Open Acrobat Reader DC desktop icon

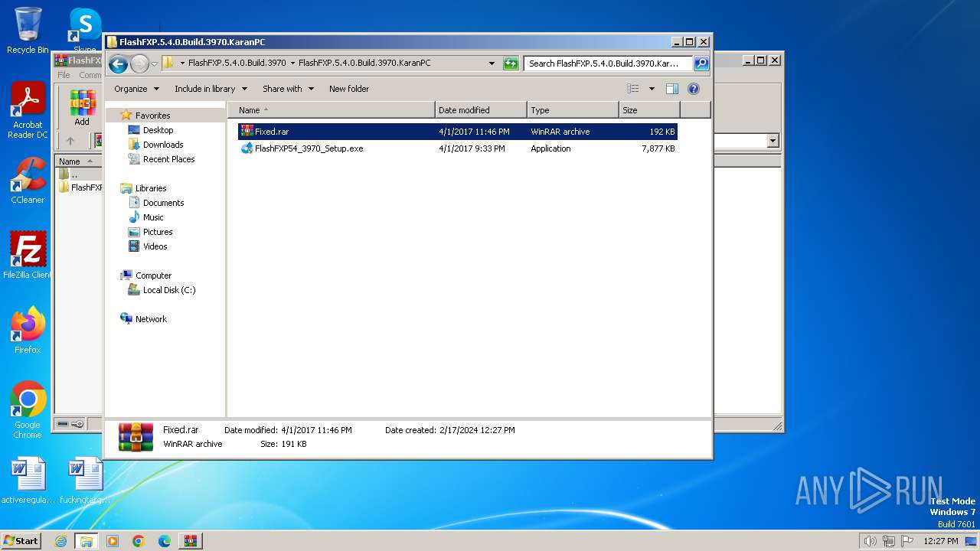pyautogui.click(x=28, y=111)
